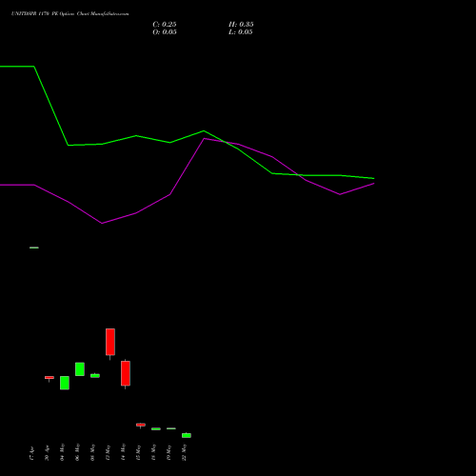The image size is (476, 476).
Task: Click the red candle on 14 May
Action: pyautogui.click(x=126, y=373)
